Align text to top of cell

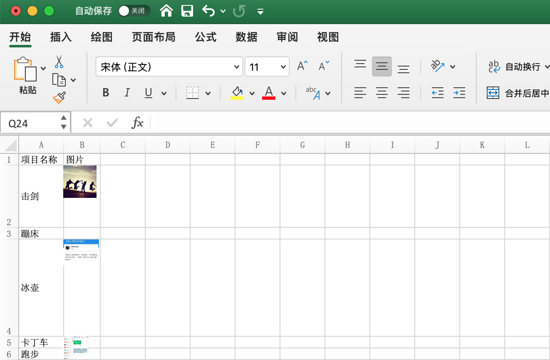(360, 64)
